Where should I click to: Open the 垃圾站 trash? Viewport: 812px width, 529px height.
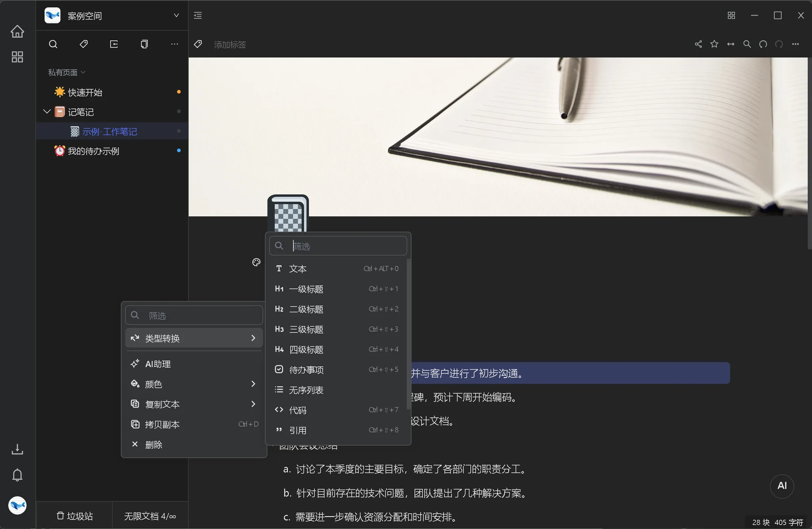coord(75,516)
